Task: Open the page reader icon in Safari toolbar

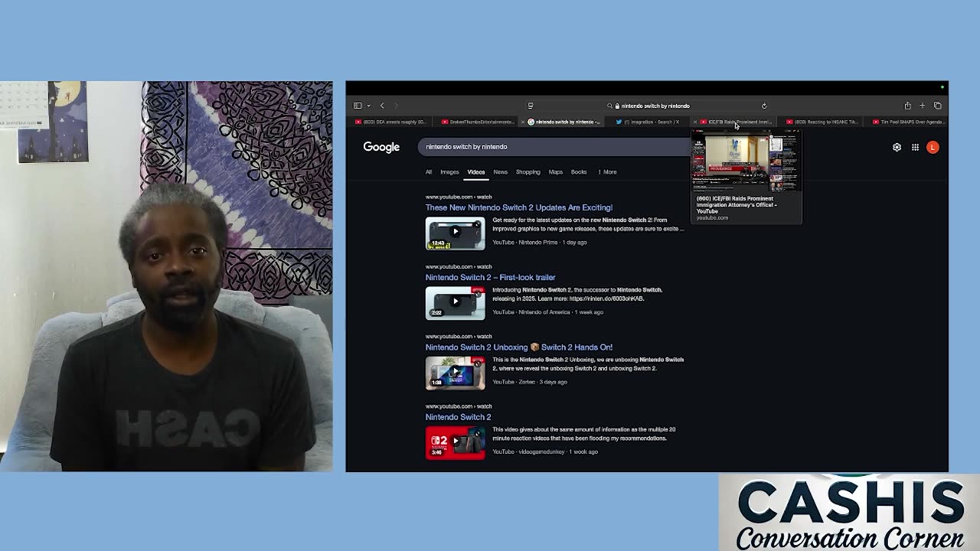Action: (530, 106)
